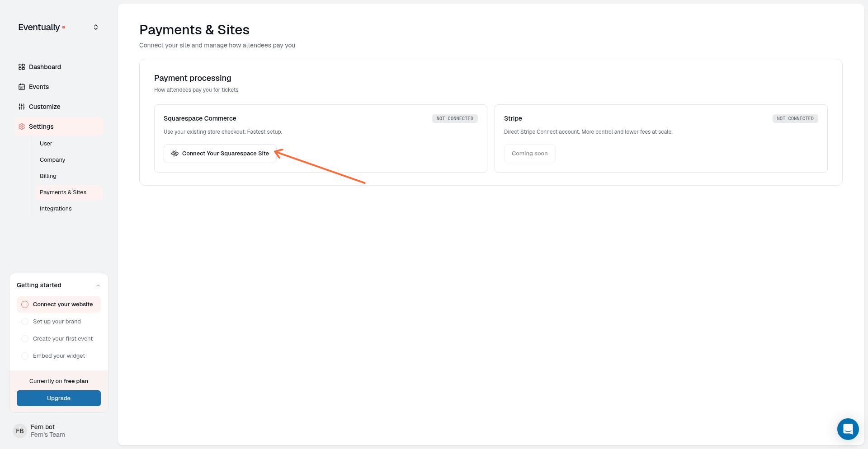Select Embed your widget step
This screenshot has height=449, width=868.
pos(59,356)
